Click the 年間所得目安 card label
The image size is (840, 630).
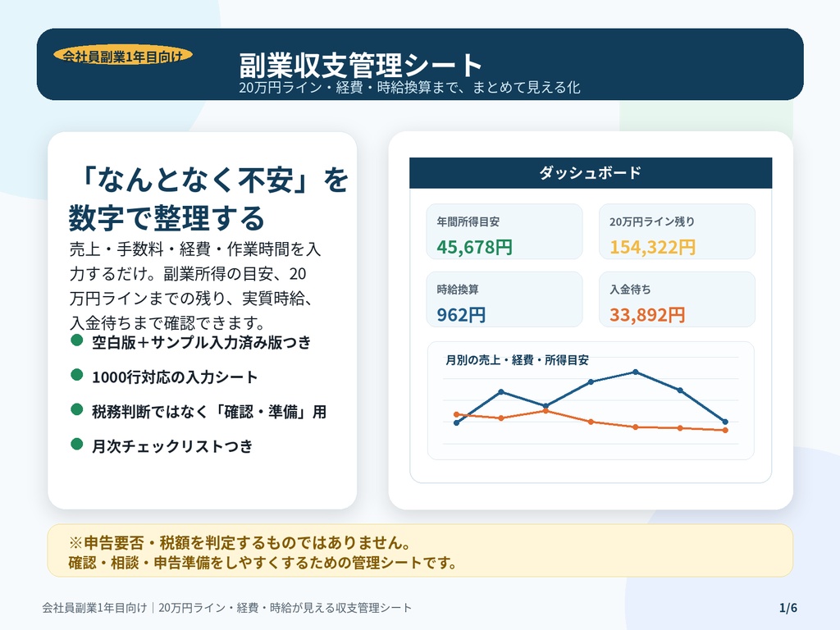click(x=468, y=221)
